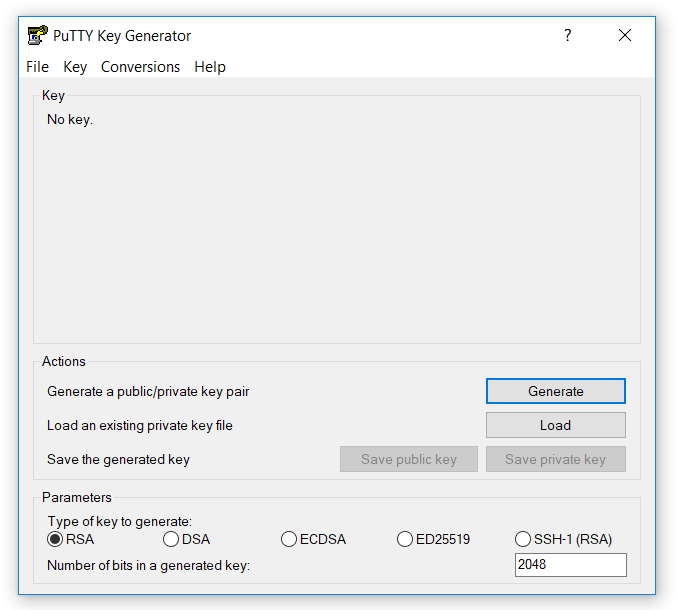Click 'Generate a public/private key pair' label

click(148, 391)
